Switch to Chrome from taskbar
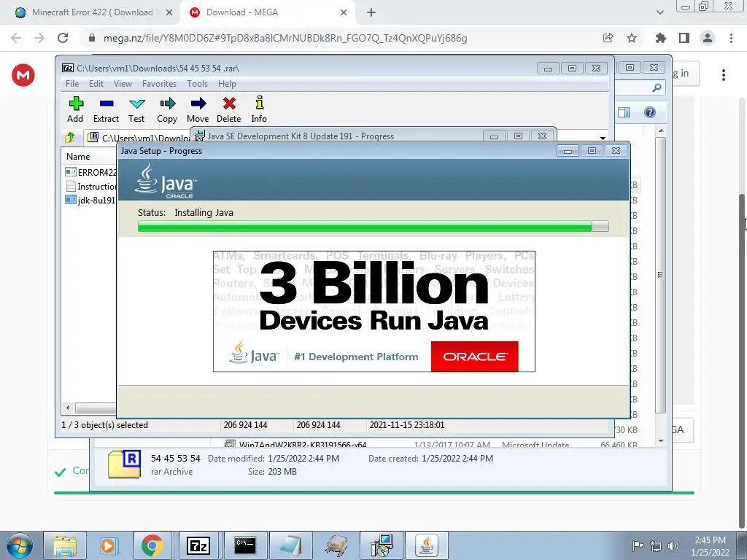747x560 pixels. (x=152, y=545)
